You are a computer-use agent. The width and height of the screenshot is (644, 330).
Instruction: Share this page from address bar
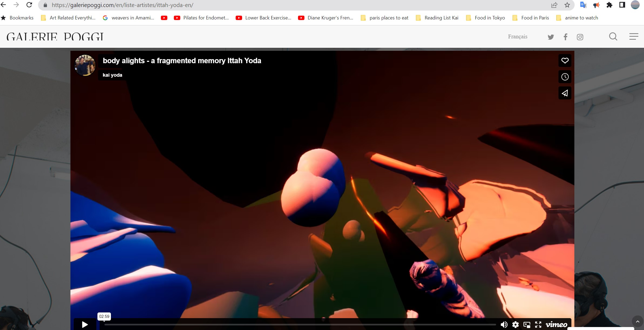[x=554, y=5]
